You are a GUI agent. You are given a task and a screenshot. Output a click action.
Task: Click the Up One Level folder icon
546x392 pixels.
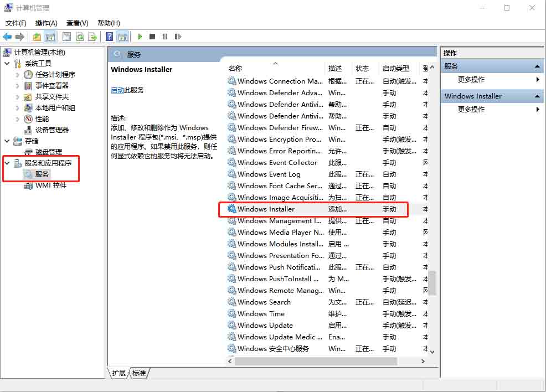click(x=37, y=37)
